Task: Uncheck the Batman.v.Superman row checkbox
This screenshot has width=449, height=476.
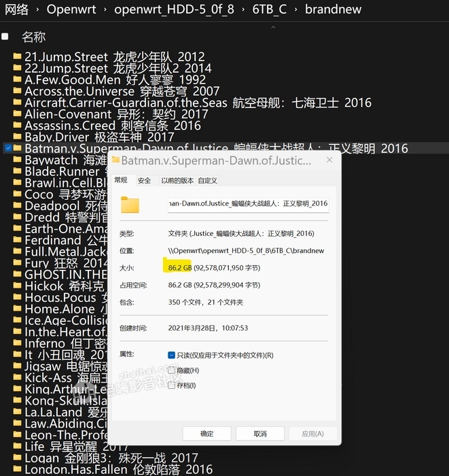Action: [8, 148]
